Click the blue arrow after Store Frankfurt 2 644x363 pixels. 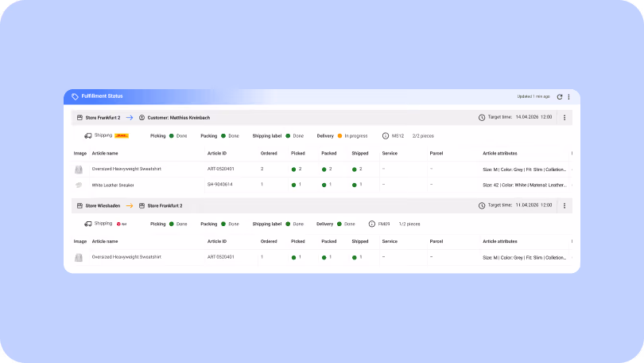click(x=130, y=118)
